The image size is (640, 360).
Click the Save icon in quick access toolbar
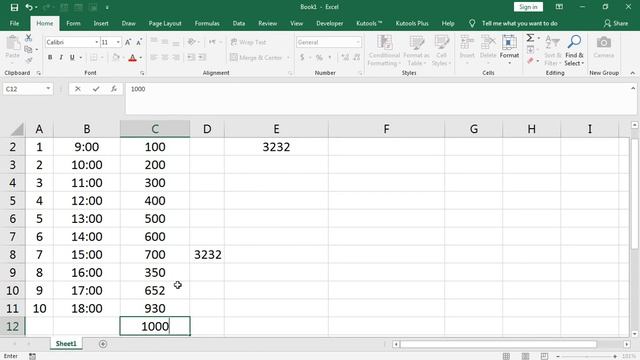[14, 7]
